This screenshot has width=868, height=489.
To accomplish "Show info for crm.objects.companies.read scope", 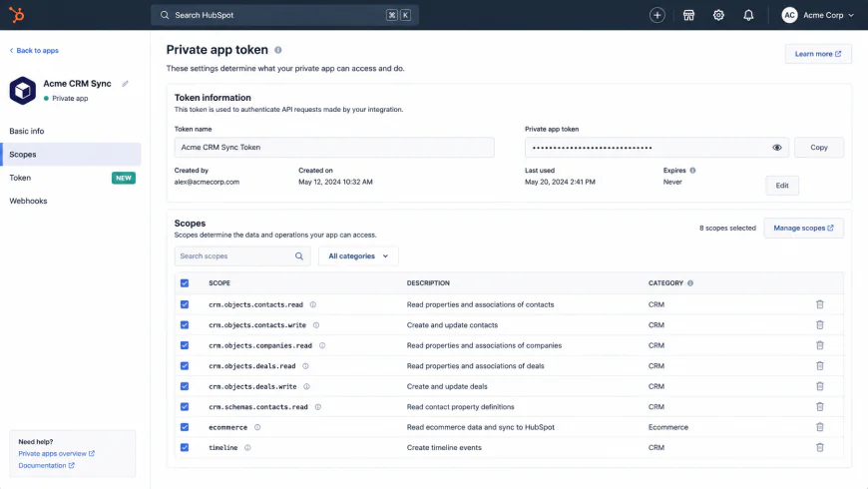I will tap(322, 345).
